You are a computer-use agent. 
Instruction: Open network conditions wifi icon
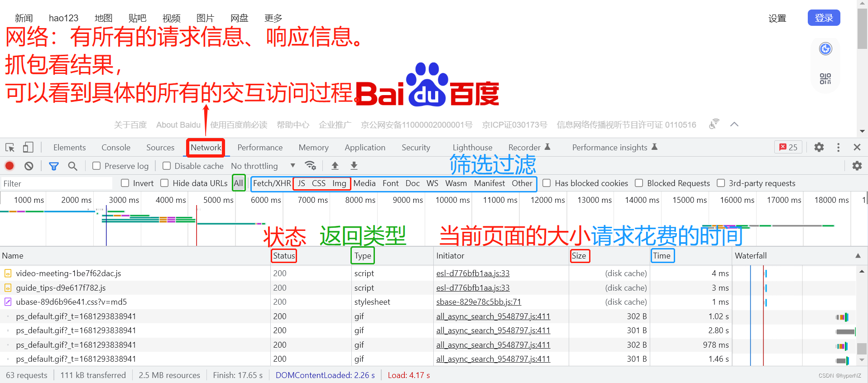click(x=310, y=166)
